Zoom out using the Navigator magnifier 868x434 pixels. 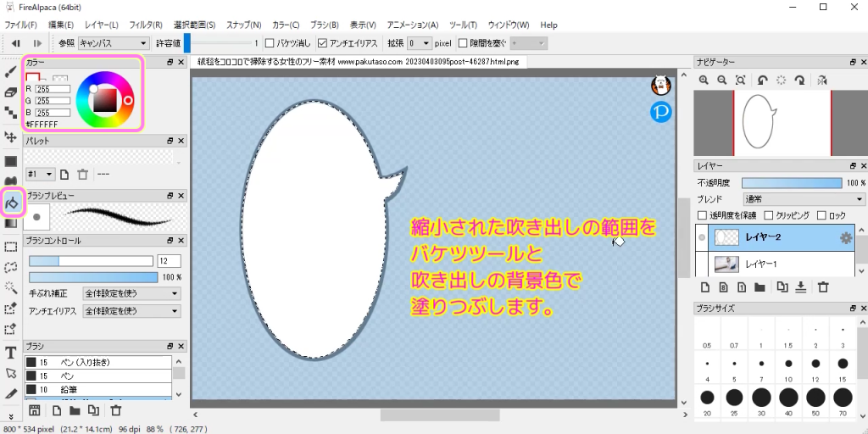coord(722,81)
